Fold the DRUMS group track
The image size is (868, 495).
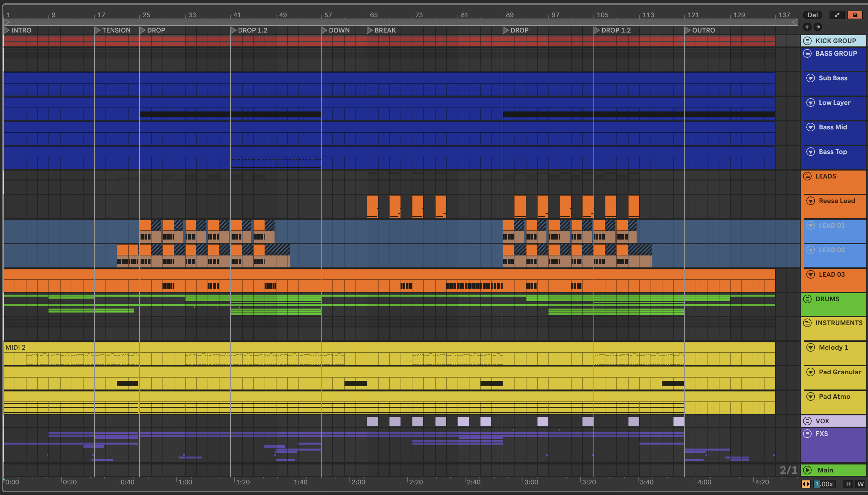pyautogui.click(x=808, y=299)
